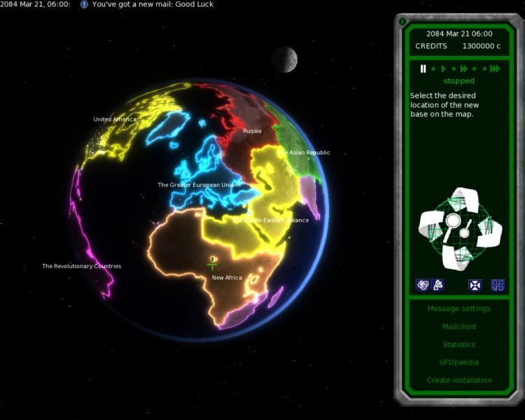The width and height of the screenshot is (525, 420).
Task: Click Create installation
Action: 458,380
